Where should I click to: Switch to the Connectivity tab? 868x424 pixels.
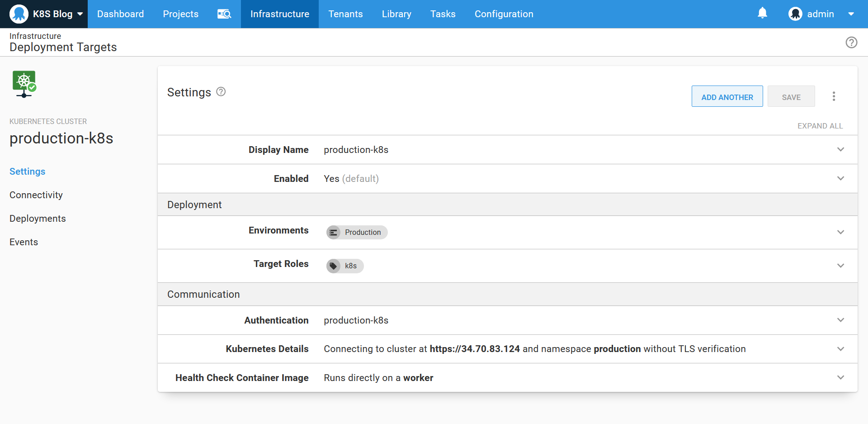(36, 195)
